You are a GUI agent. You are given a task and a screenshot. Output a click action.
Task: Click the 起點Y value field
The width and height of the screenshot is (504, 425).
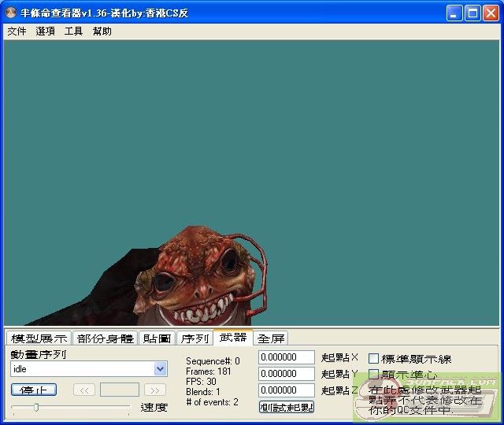287,374
